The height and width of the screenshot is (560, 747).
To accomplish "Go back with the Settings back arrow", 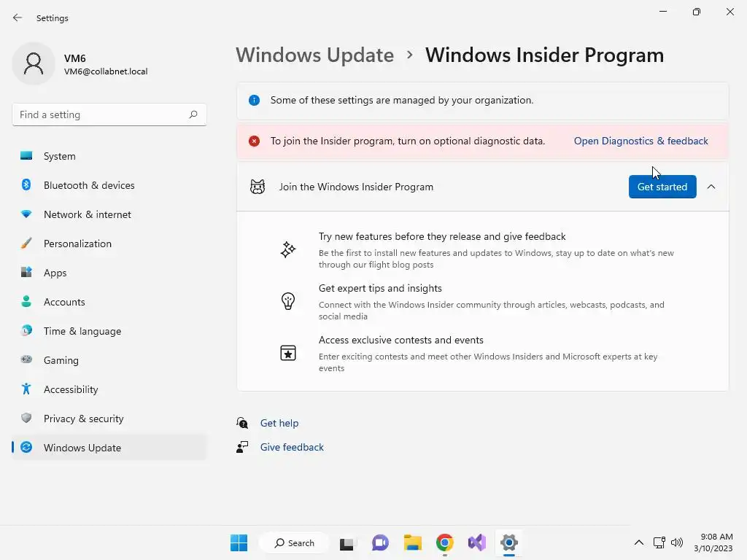I will 18,17.
